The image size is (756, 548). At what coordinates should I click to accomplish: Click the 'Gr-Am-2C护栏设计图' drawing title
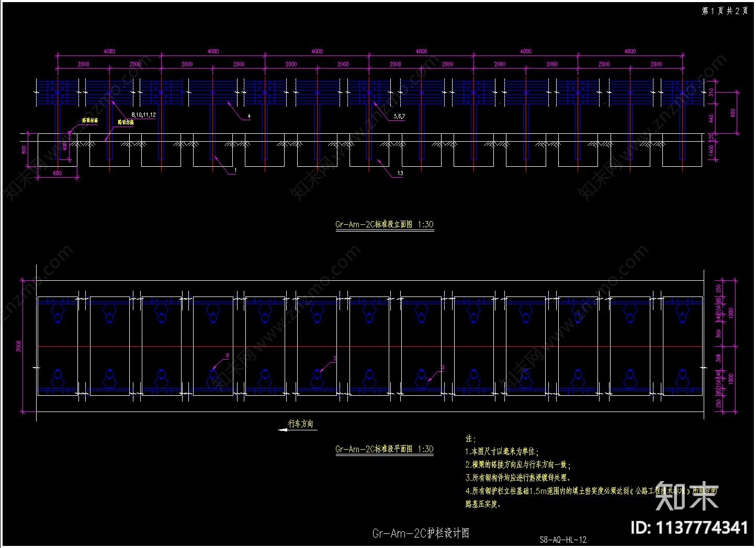point(421,533)
